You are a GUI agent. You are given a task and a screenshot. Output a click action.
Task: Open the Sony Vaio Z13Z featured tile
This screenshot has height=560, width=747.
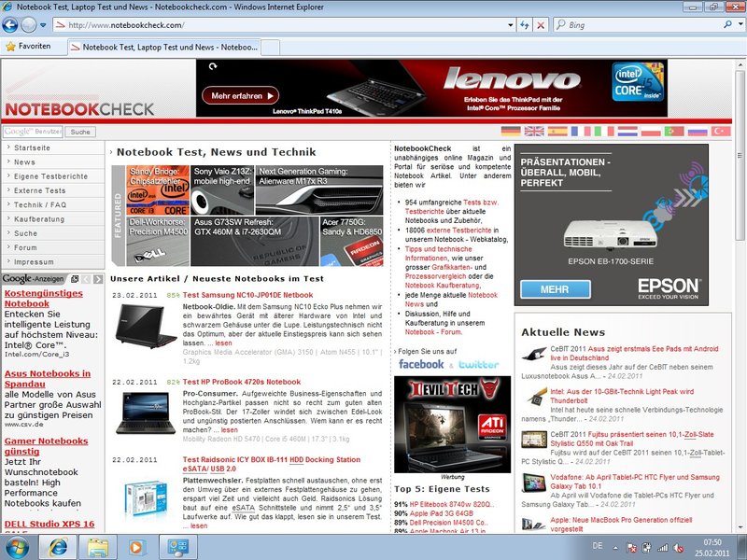coord(222,190)
